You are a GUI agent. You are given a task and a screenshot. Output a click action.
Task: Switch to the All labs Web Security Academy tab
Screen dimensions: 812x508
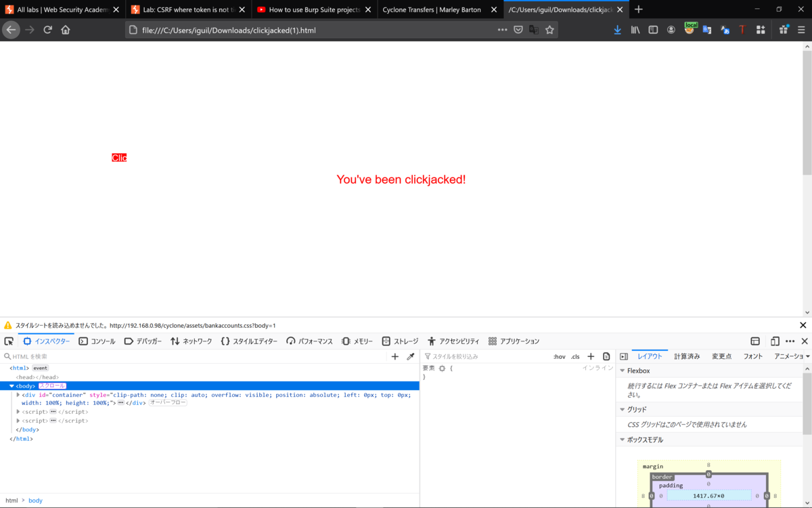pos(62,9)
